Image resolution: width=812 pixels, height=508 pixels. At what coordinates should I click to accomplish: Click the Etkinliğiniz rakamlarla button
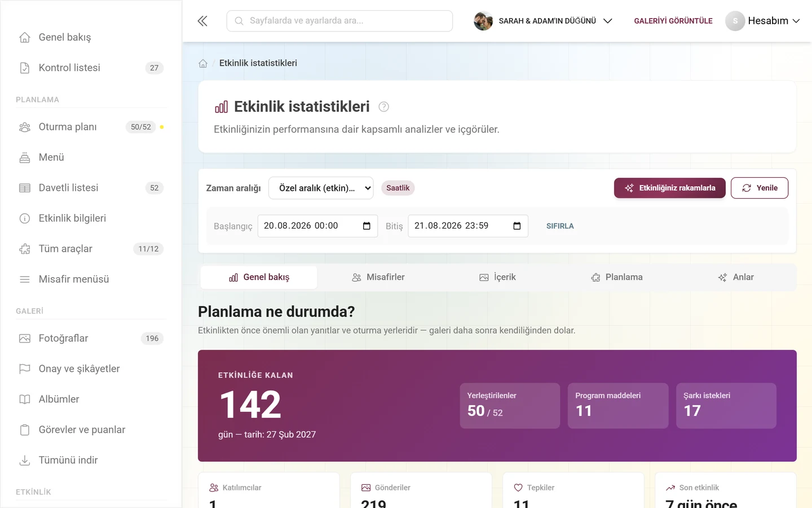point(670,188)
